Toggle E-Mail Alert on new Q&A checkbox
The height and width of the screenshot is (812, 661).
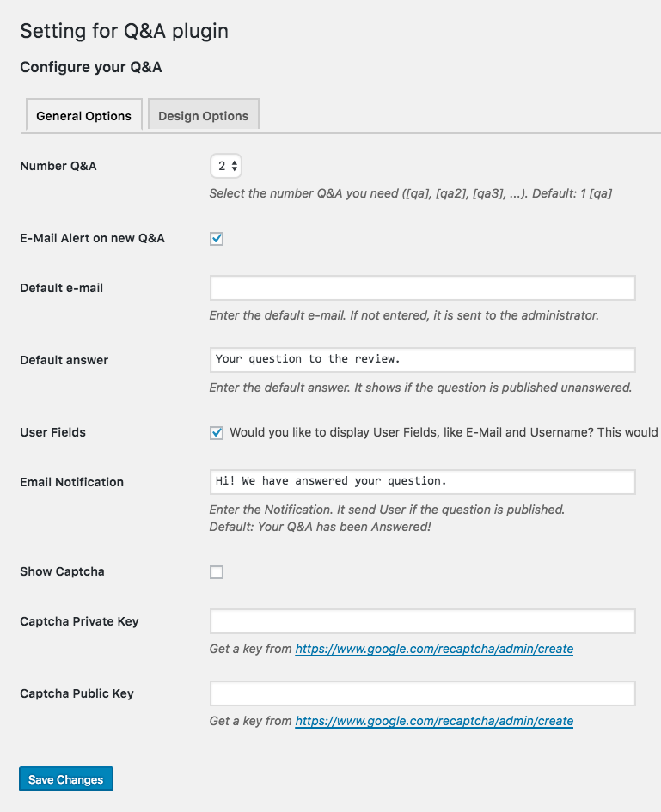[217, 239]
